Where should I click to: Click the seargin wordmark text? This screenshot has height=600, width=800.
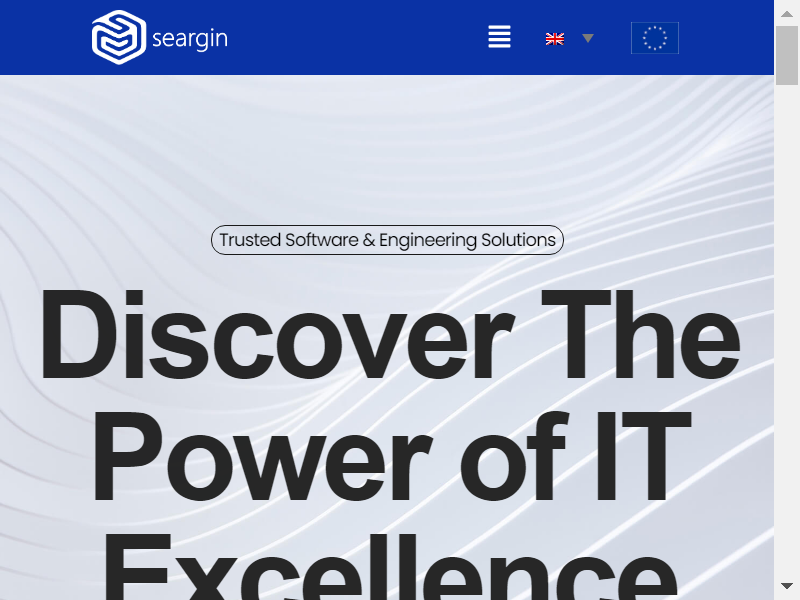(x=190, y=39)
